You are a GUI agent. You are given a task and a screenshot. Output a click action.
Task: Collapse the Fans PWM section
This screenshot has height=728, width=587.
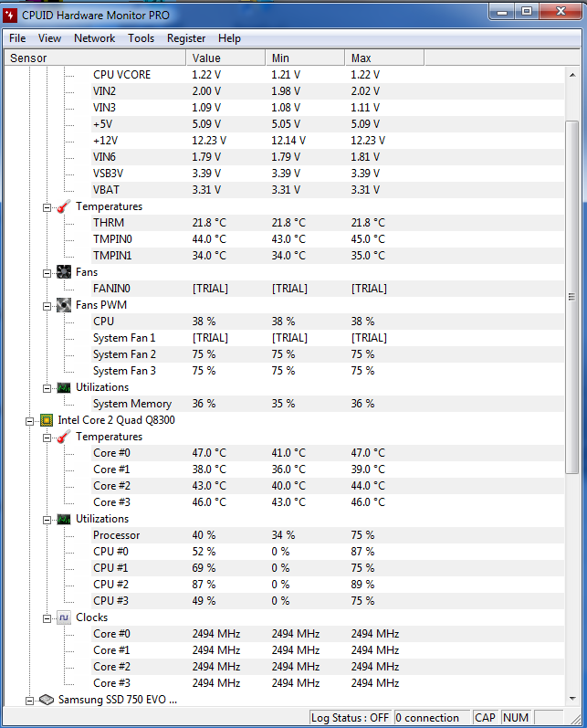tap(47, 306)
